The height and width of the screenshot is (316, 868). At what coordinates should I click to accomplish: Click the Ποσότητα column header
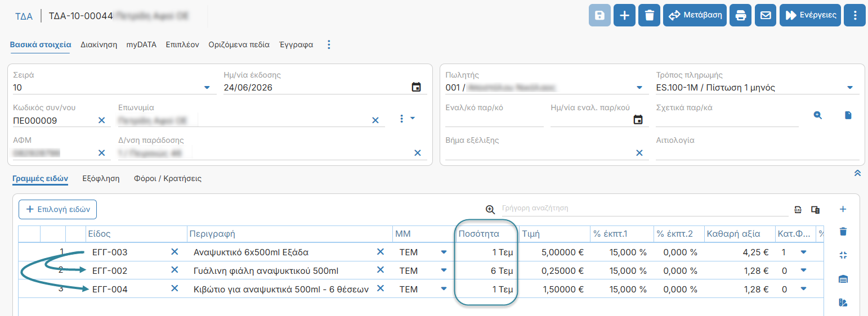(486, 234)
